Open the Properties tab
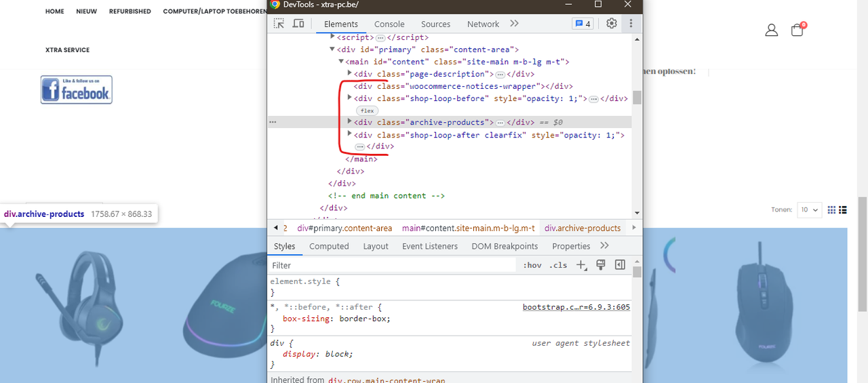Image resolution: width=868 pixels, height=383 pixels. [x=571, y=246]
